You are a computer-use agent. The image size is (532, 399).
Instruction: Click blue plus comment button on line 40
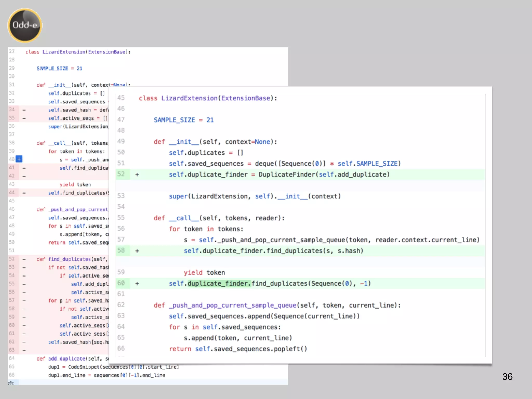[19, 159]
